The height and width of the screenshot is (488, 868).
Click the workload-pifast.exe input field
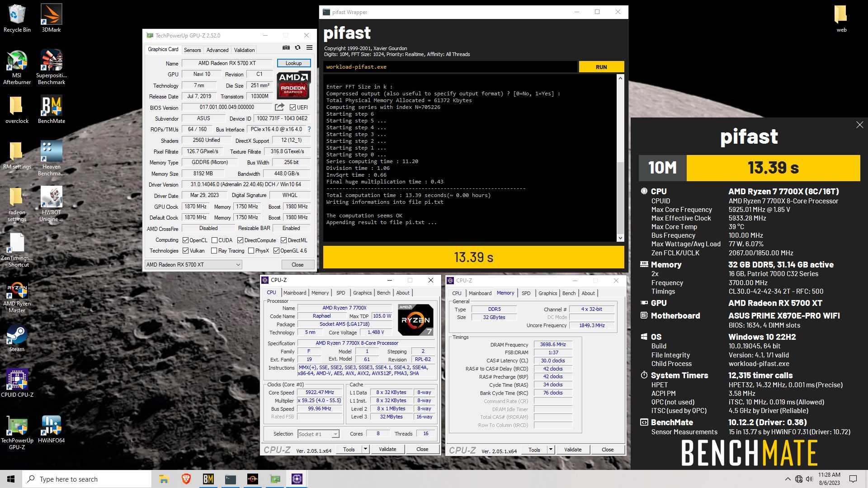click(x=450, y=67)
